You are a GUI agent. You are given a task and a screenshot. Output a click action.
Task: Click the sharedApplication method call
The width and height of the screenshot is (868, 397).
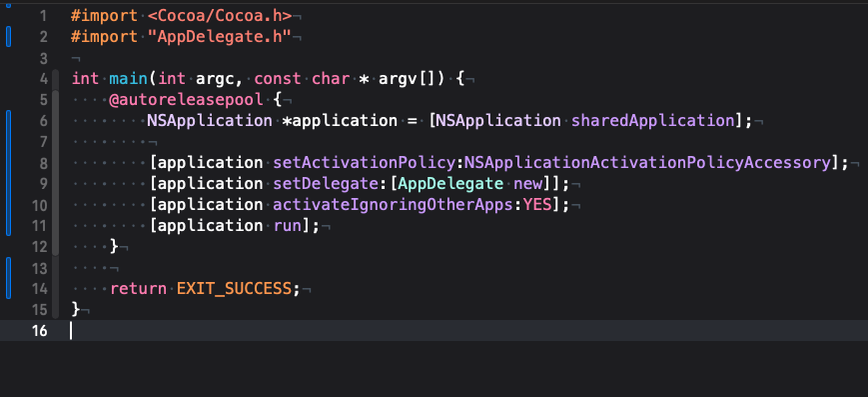point(652,121)
